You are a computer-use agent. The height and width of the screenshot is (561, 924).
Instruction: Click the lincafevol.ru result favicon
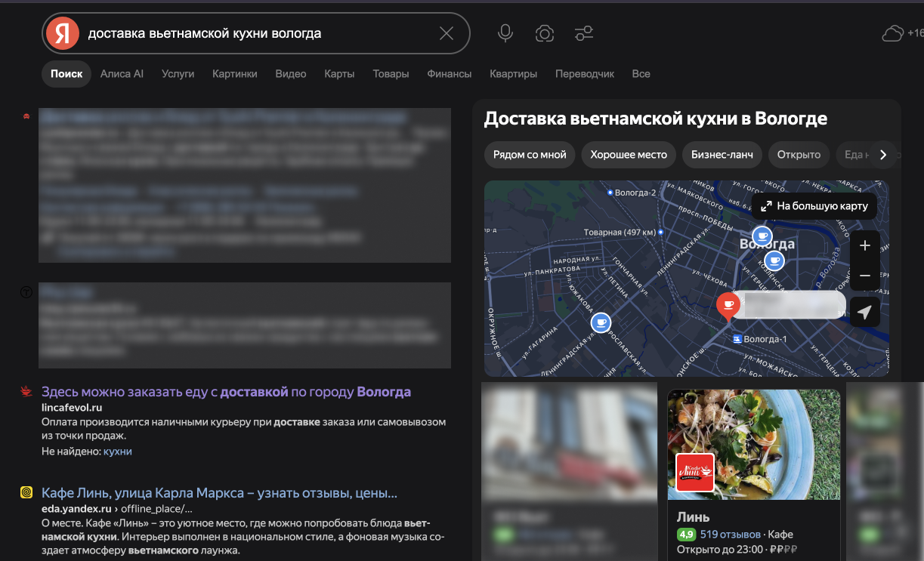click(x=26, y=392)
